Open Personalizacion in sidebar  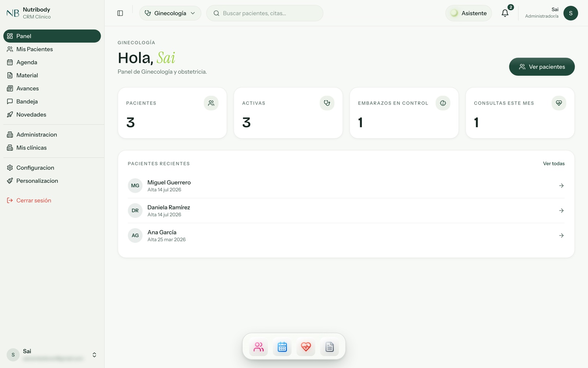pyautogui.click(x=52, y=181)
